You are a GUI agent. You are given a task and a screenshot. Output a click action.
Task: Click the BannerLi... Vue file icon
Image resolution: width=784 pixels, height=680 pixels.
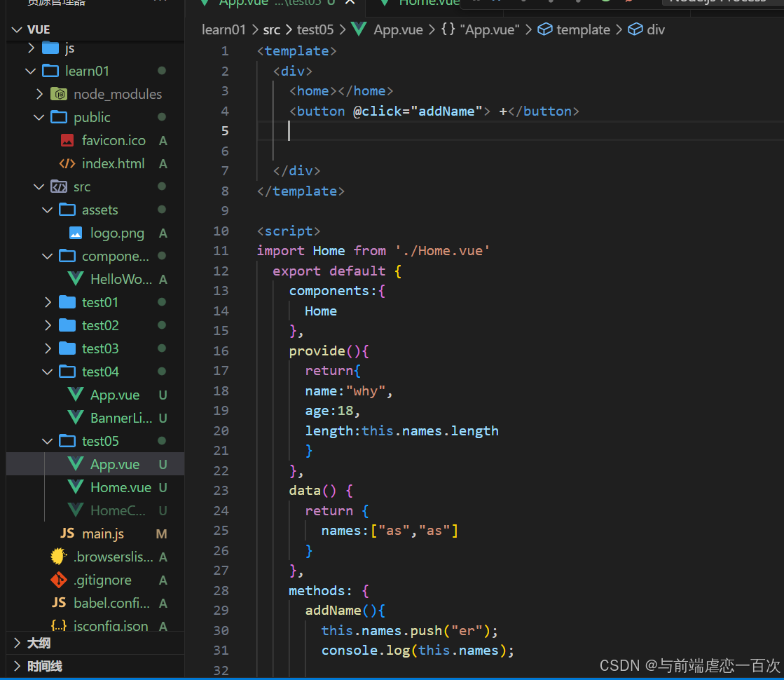pos(76,418)
